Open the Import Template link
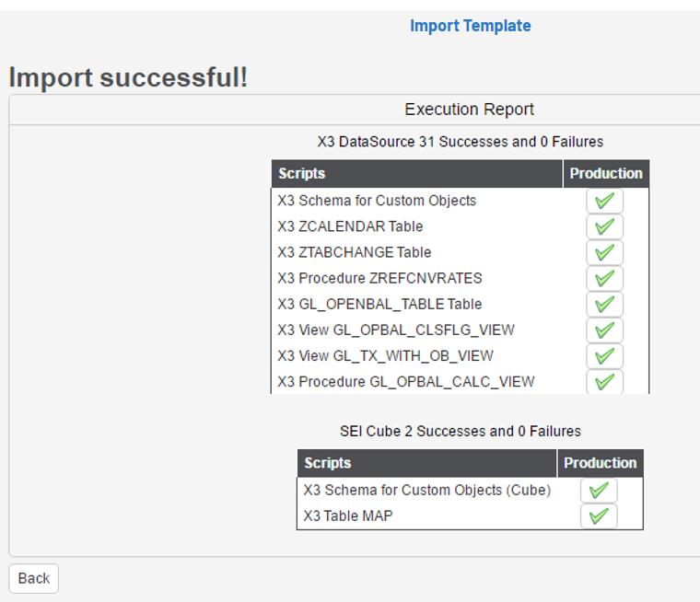 point(470,26)
